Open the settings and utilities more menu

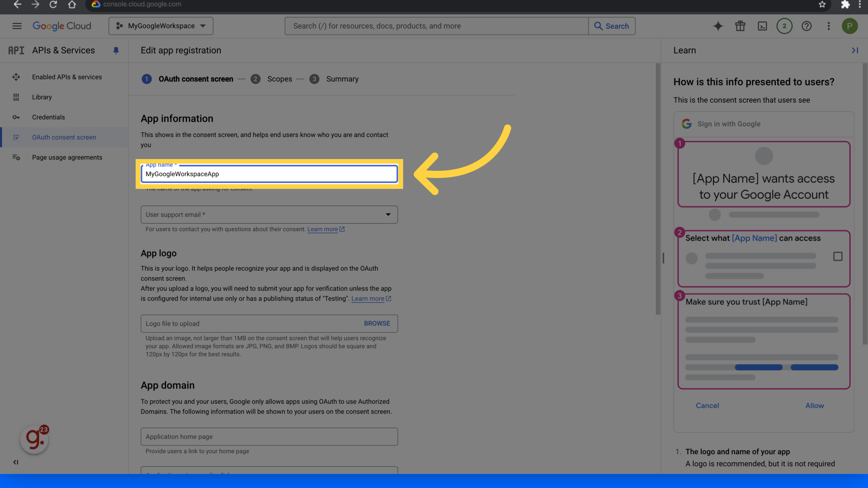829,26
